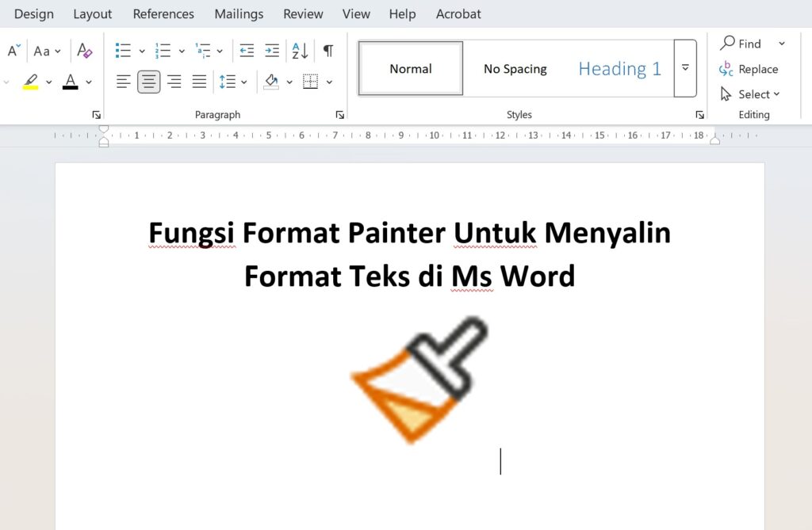Open the Paragraph dialog launcher
The height and width of the screenshot is (530, 812).
click(339, 115)
